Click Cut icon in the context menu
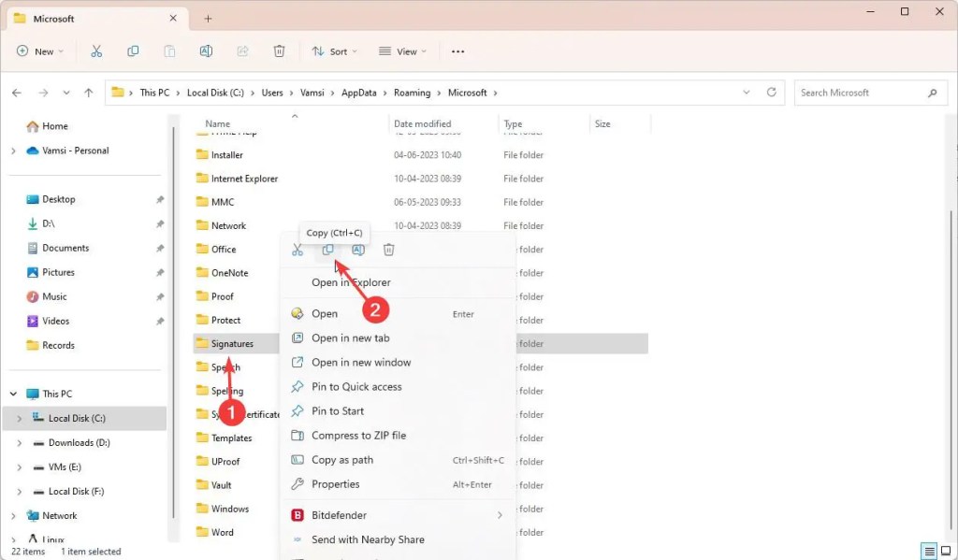Image resolution: width=958 pixels, height=560 pixels. coord(298,250)
